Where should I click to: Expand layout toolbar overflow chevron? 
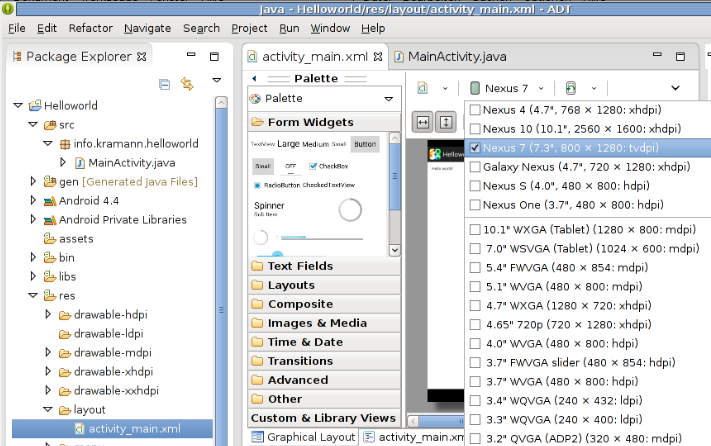click(675, 88)
